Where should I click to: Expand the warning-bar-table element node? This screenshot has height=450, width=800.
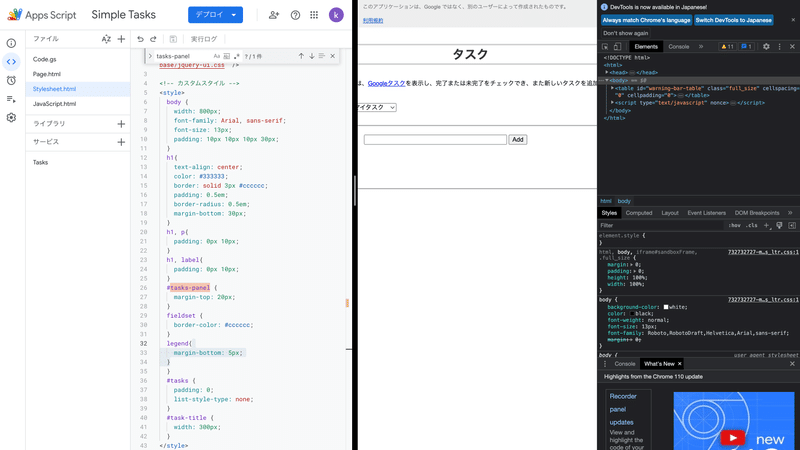(x=612, y=88)
